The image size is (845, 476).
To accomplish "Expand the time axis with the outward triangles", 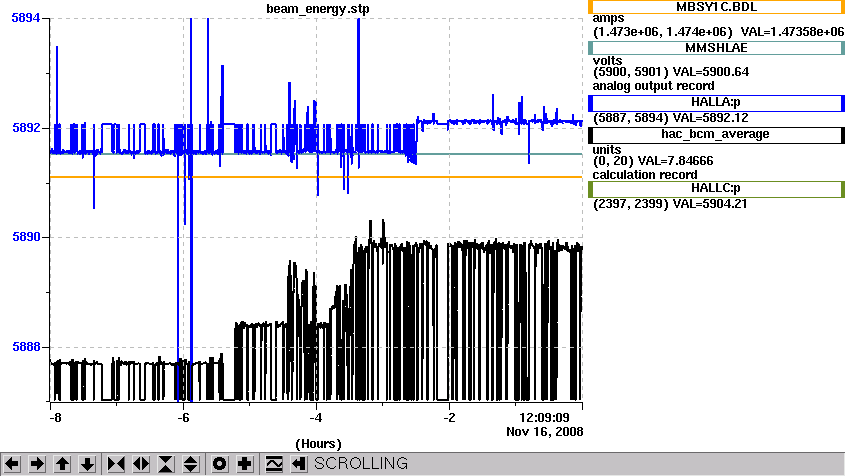I will pos(141,464).
